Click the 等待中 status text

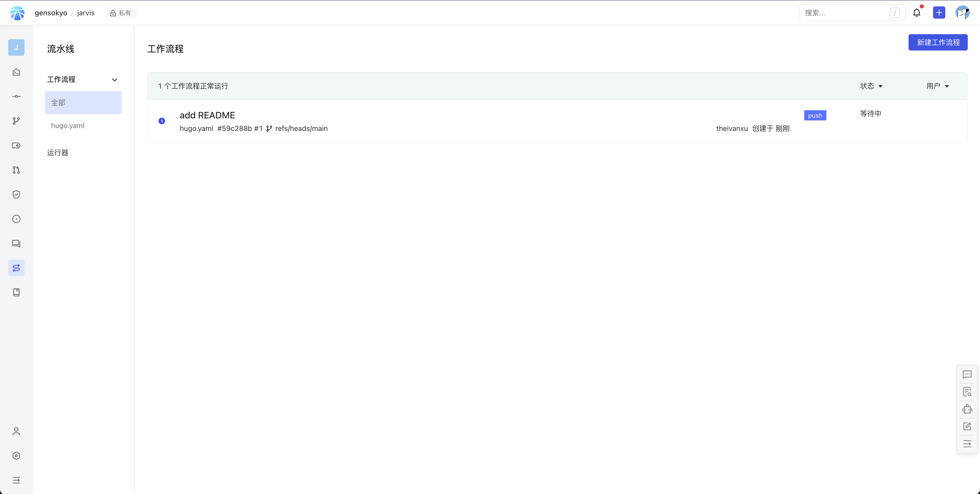tap(871, 114)
